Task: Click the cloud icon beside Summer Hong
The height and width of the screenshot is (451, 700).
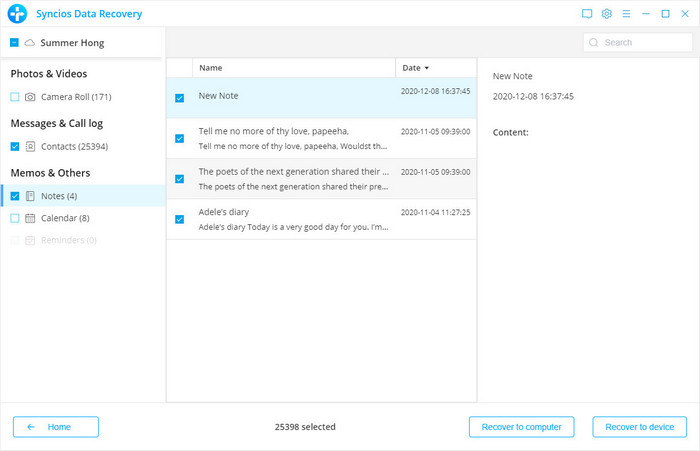Action: (x=30, y=43)
